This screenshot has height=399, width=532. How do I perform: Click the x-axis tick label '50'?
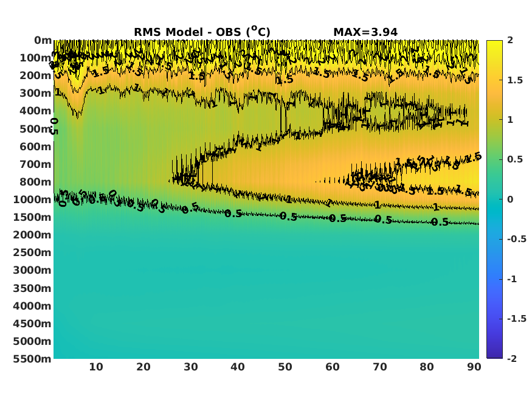click(x=285, y=367)
